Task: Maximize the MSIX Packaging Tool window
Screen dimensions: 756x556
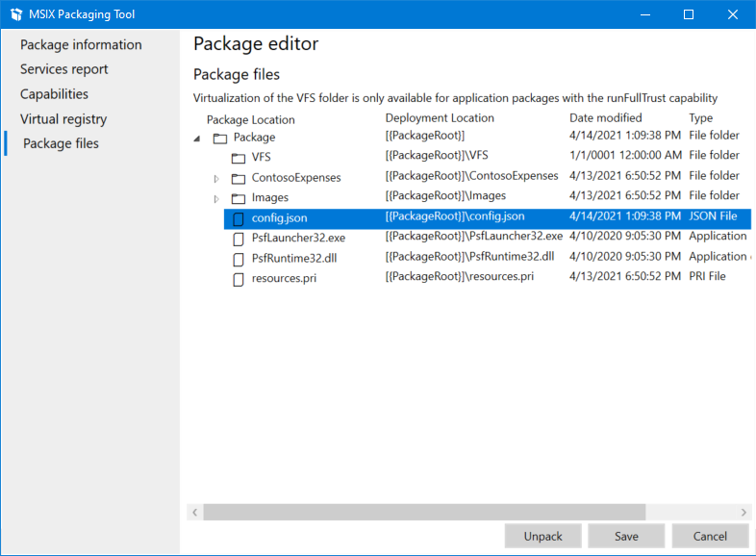Action: click(x=689, y=14)
